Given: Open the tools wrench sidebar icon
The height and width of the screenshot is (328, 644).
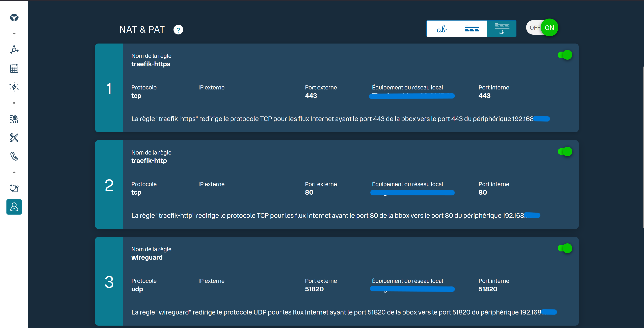Looking at the screenshot, I should [14, 137].
